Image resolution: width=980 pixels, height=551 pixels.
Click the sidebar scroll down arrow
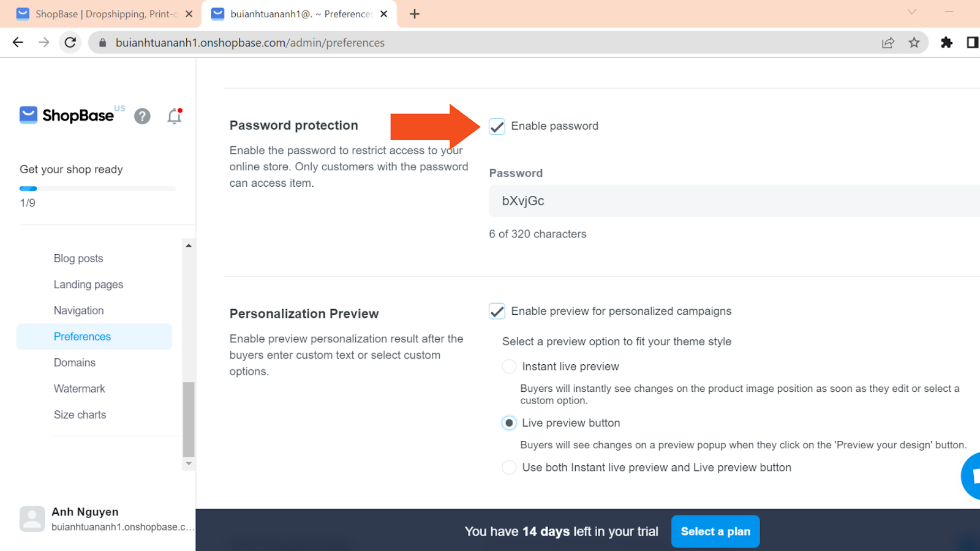pyautogui.click(x=189, y=463)
